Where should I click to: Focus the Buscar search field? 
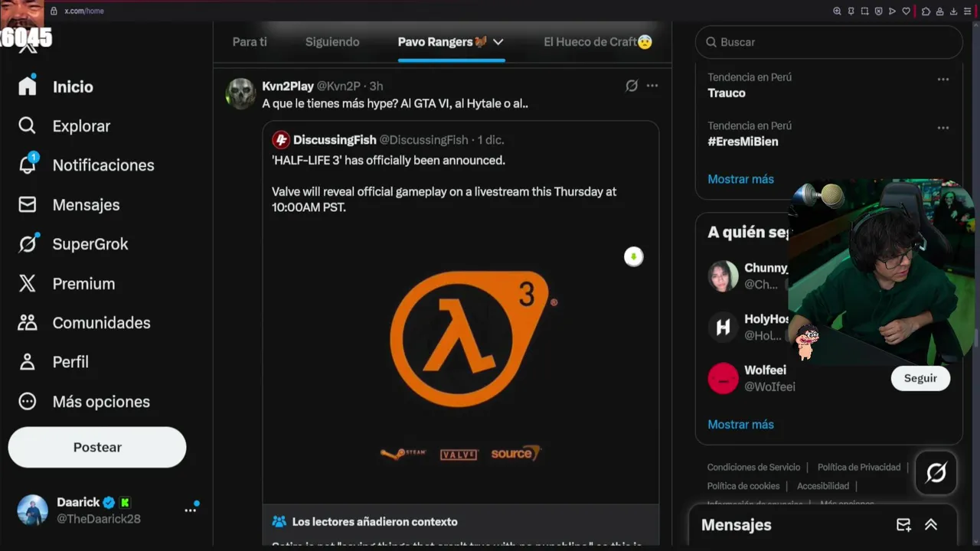click(x=829, y=42)
